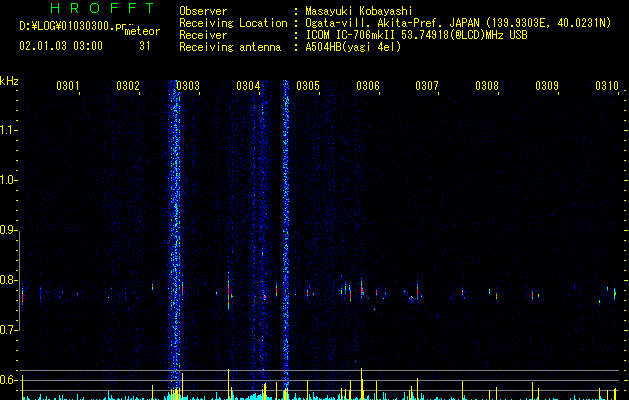The image size is (629, 400).
Task: Click the Ogata-vill. Akita-Pref. JAPAN location text
Action: [458, 23]
